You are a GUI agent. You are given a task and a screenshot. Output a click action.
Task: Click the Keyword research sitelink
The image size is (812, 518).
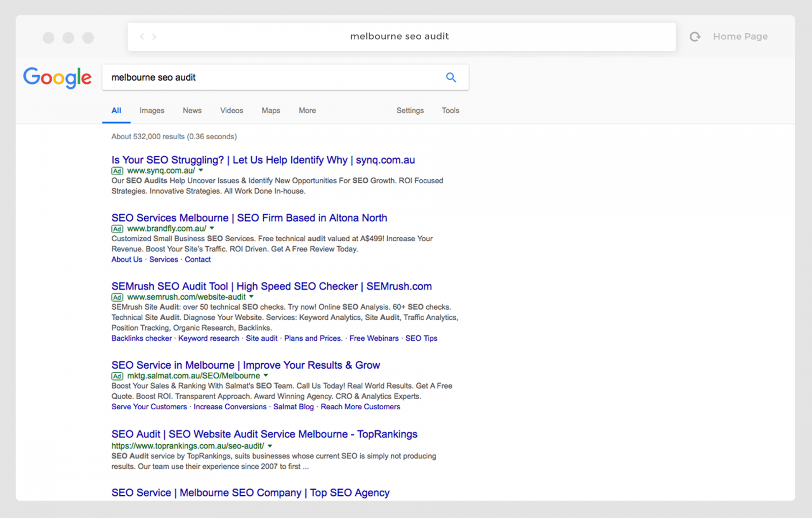point(209,338)
